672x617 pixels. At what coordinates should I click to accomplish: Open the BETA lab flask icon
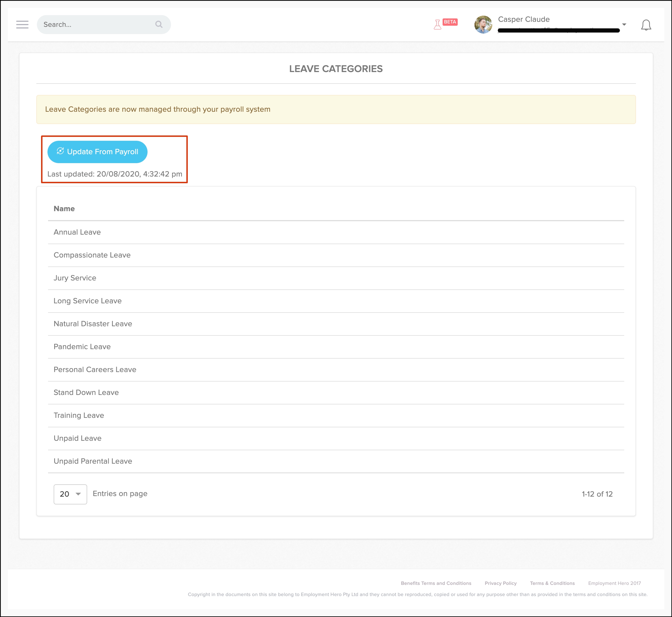(438, 24)
